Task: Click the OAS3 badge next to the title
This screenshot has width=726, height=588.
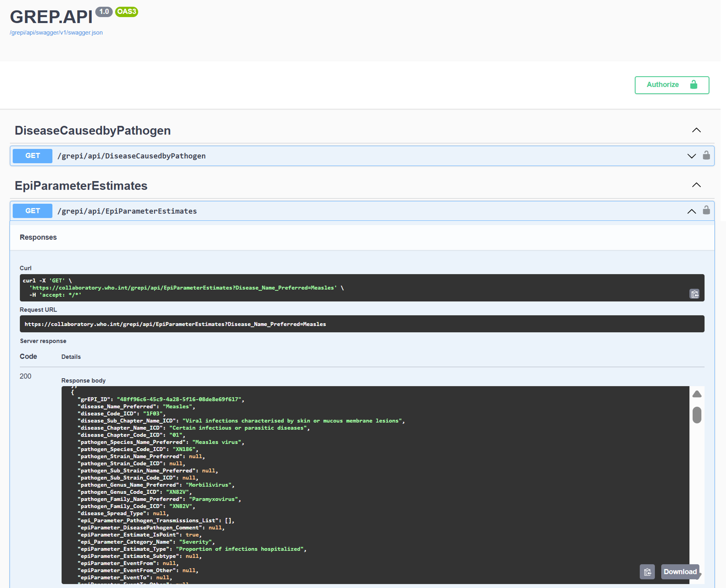Action: click(127, 12)
